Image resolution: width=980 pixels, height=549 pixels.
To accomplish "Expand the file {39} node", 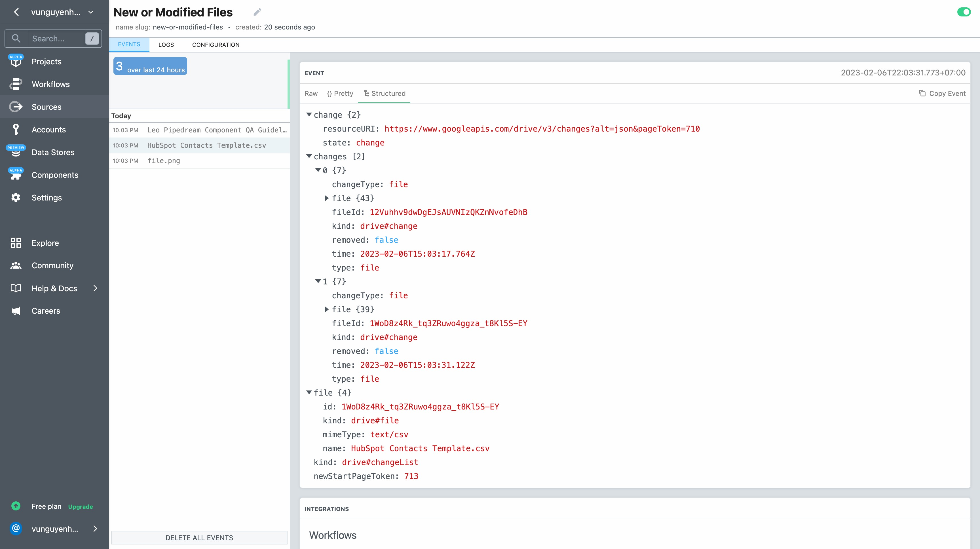I will click(326, 309).
